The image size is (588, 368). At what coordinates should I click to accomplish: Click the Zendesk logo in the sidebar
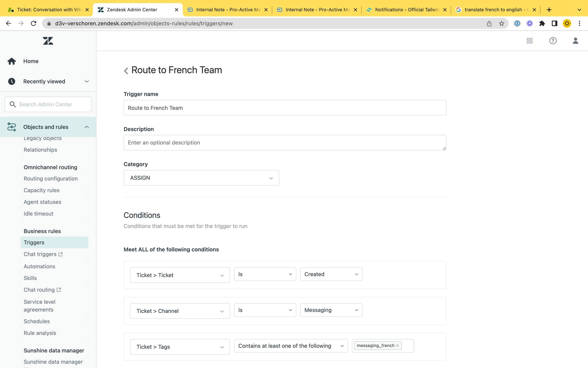click(x=48, y=41)
